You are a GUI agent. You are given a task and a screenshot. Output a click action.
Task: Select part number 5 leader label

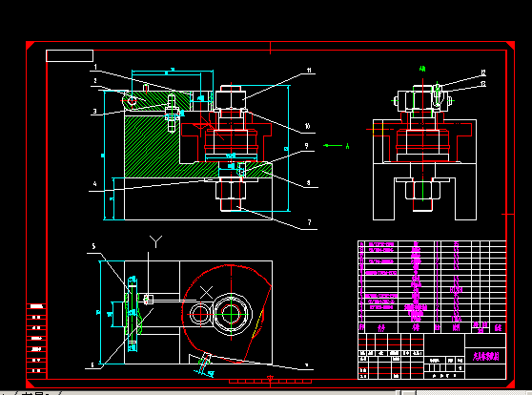(x=93, y=246)
